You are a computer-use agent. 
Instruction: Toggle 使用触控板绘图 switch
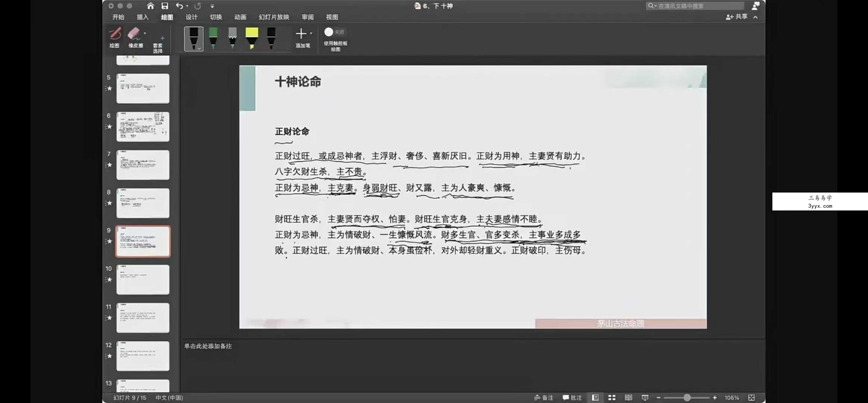tap(335, 32)
